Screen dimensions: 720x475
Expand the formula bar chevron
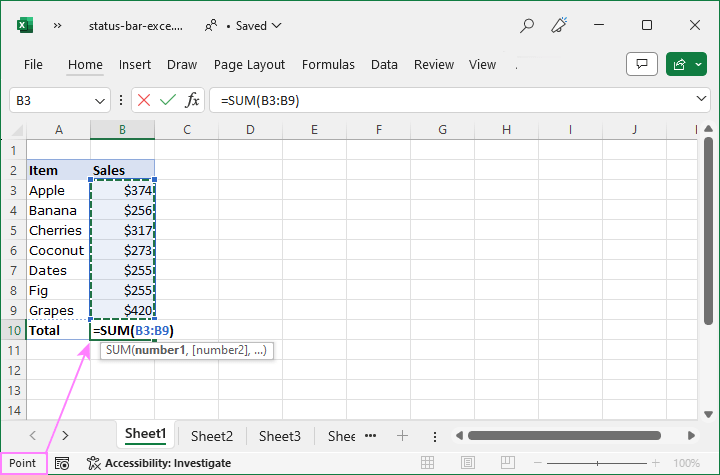[701, 100]
